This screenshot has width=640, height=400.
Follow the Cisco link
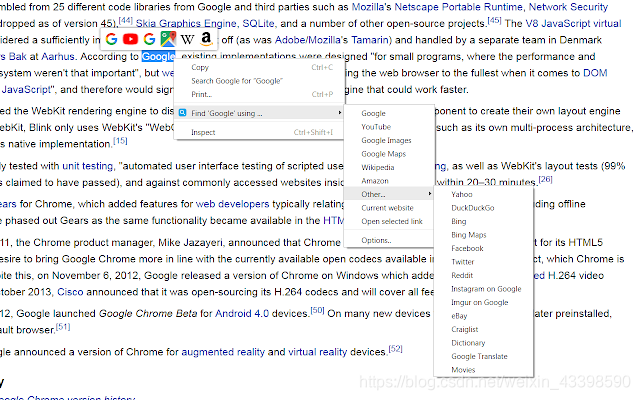point(70,292)
